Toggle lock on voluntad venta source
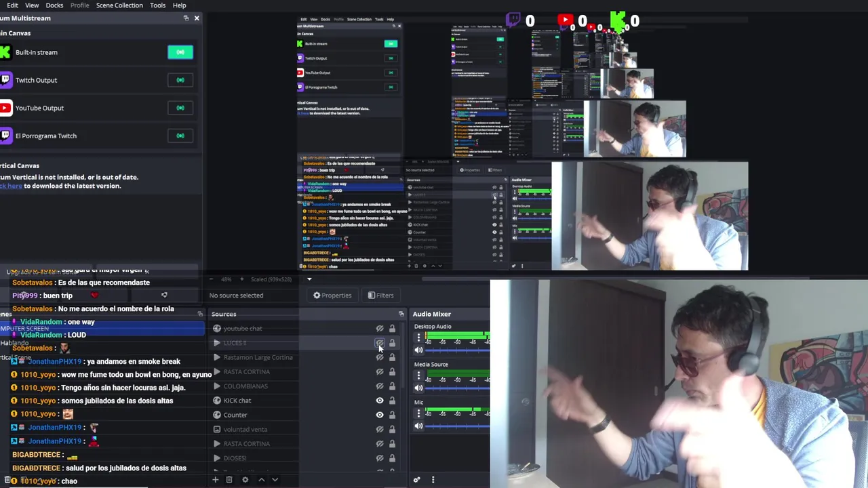Image resolution: width=868 pixels, height=488 pixels. (392, 429)
